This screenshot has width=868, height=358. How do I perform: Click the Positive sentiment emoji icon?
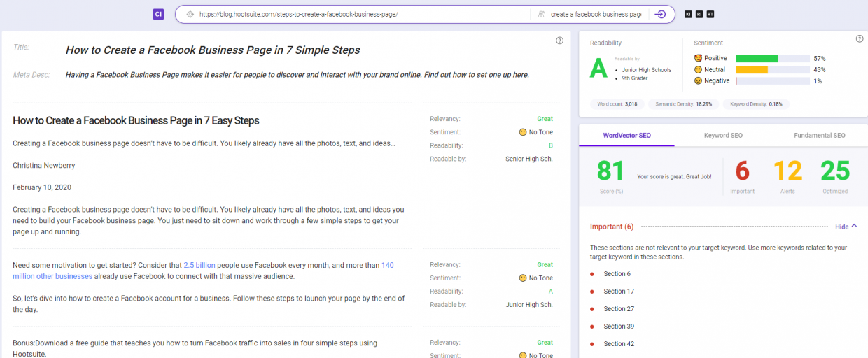(x=698, y=58)
